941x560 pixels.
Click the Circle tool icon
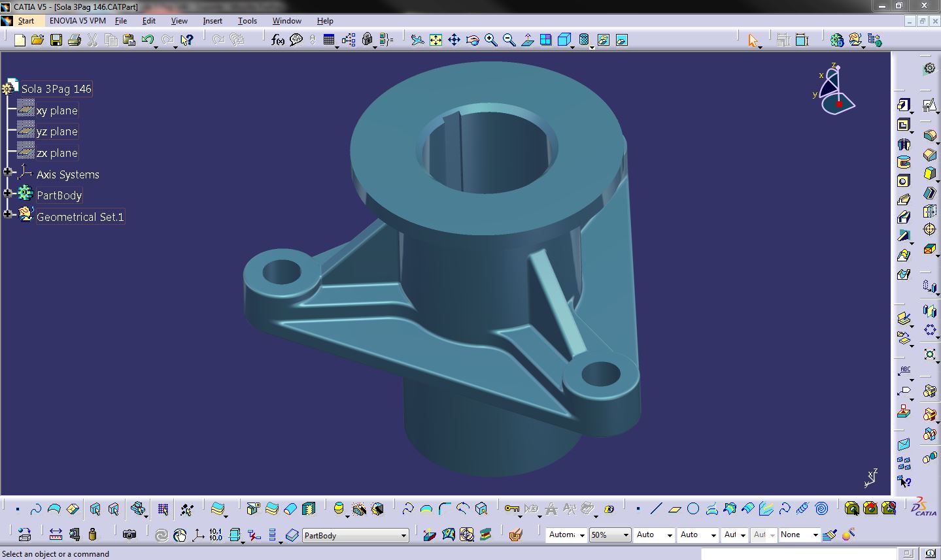click(693, 508)
